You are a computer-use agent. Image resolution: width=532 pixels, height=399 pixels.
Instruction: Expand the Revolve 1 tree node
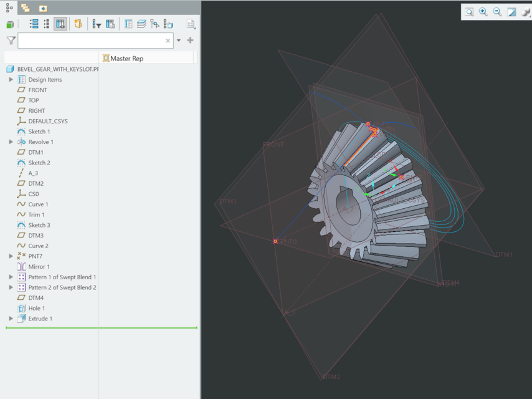[10, 142]
